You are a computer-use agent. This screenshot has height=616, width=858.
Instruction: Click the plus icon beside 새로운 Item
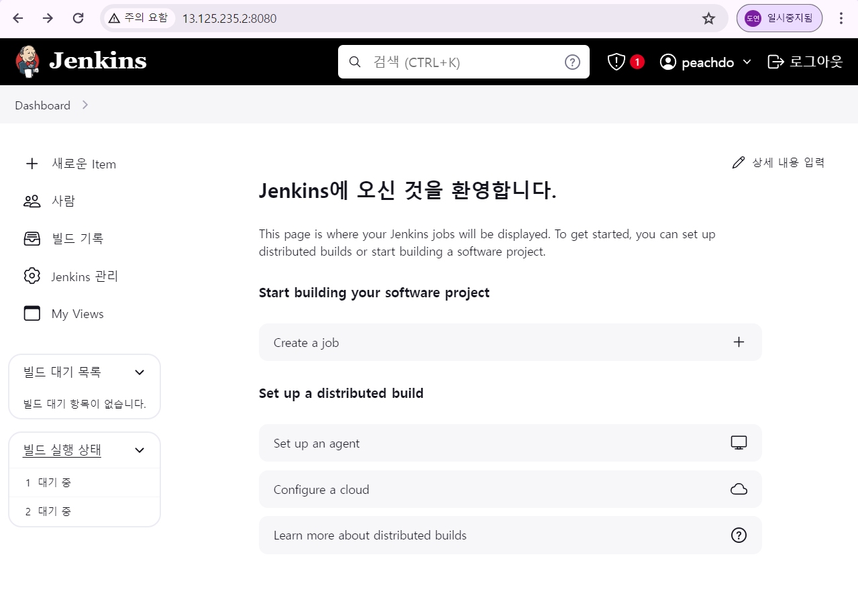click(32, 164)
